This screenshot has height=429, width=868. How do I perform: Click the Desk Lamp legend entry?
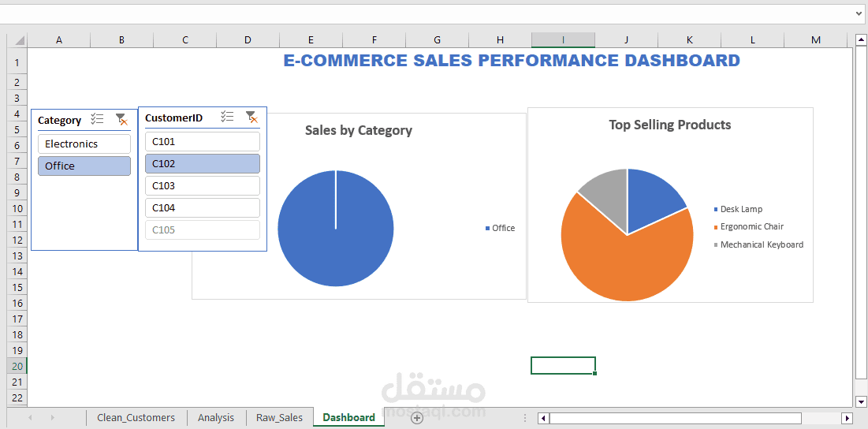738,209
